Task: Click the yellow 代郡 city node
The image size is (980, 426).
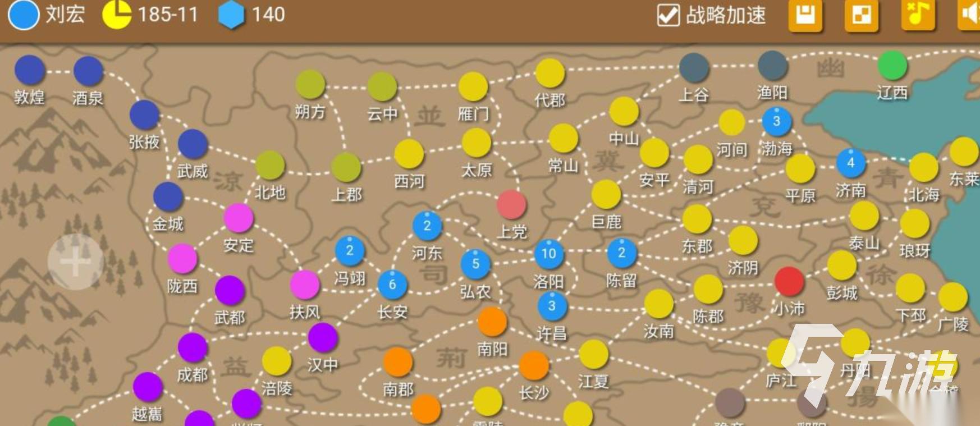Action: click(549, 74)
